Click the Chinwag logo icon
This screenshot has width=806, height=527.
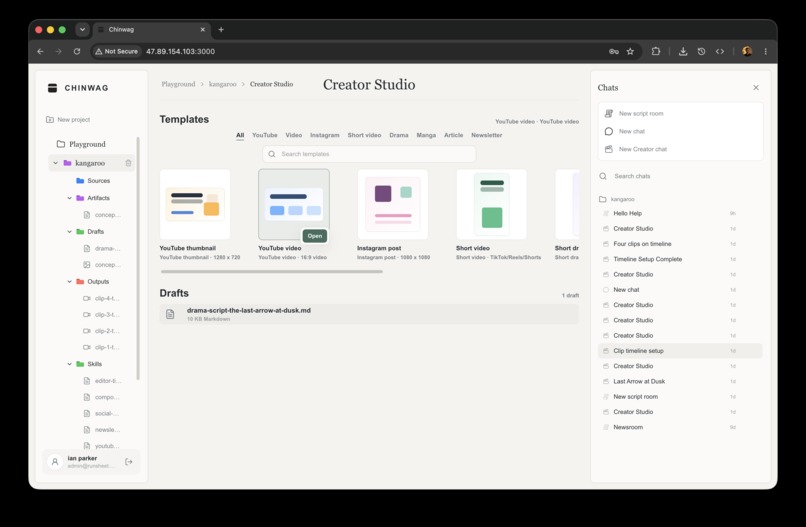click(x=52, y=88)
